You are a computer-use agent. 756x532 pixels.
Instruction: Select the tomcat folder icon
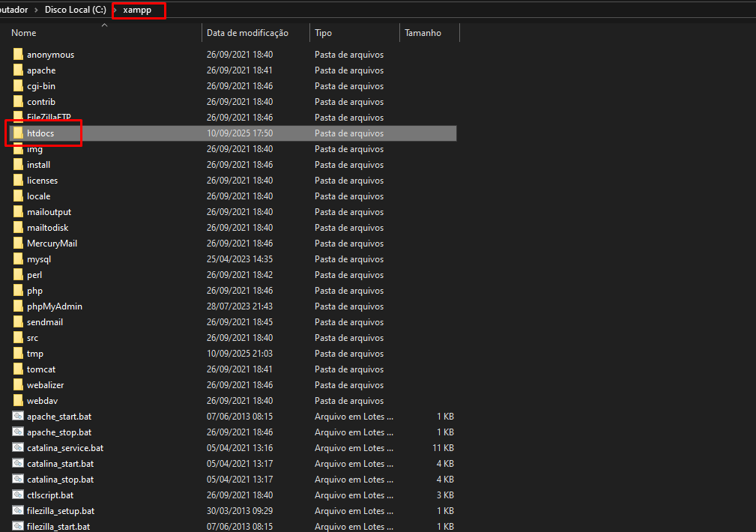coord(19,369)
